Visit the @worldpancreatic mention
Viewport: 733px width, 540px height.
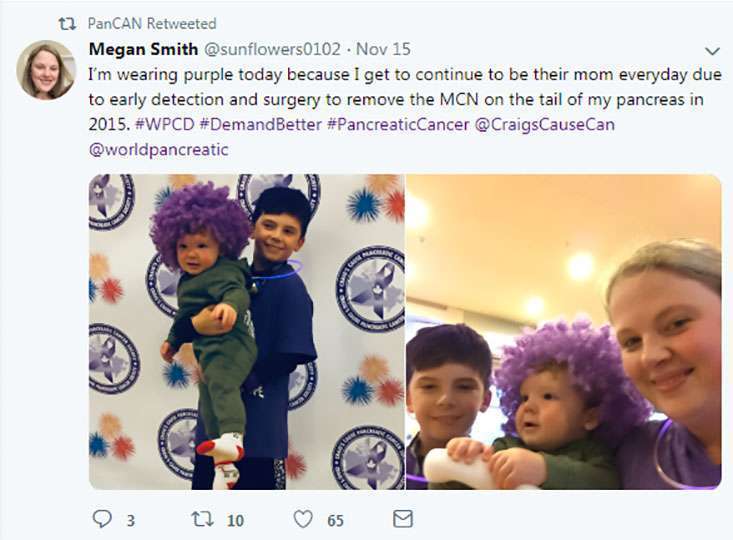(159, 149)
